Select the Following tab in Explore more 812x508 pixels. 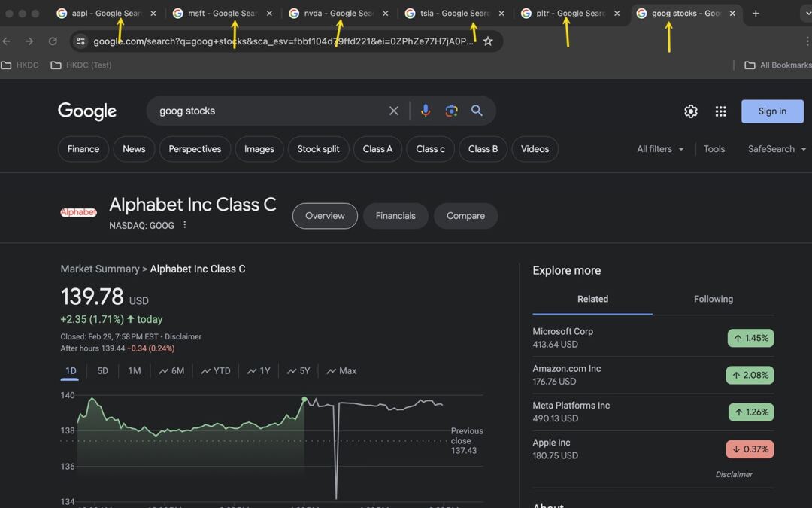[713, 299]
